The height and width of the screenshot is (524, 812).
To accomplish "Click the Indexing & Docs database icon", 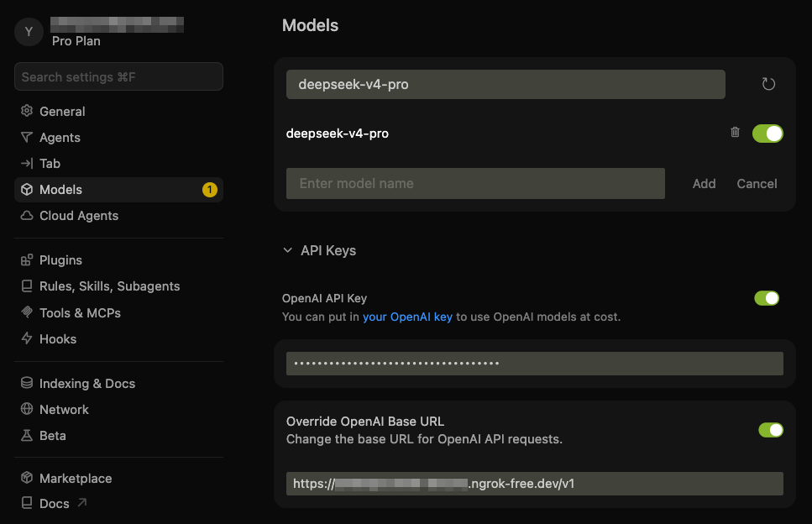I will [x=27, y=383].
